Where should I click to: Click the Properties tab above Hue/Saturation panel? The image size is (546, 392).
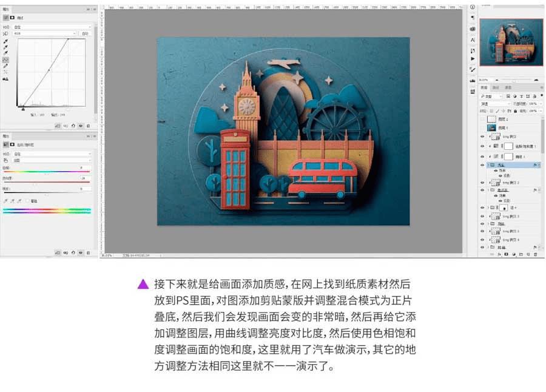pos(6,137)
